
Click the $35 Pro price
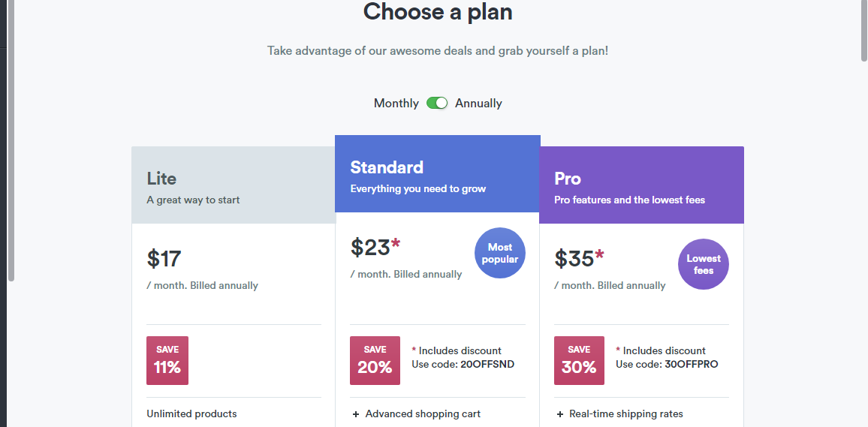pyautogui.click(x=574, y=259)
